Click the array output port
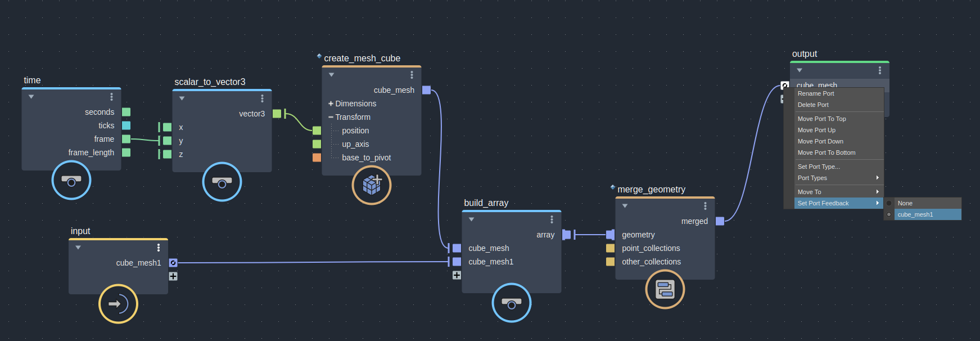The width and height of the screenshot is (980, 341). pos(566,235)
